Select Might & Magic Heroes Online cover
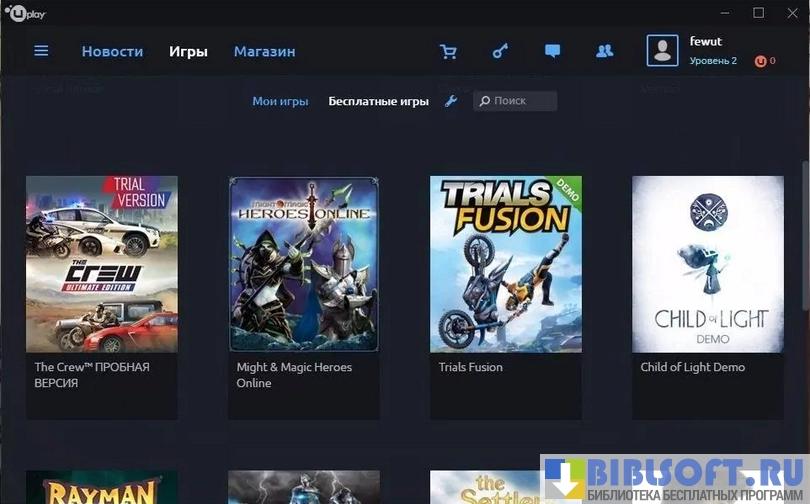 pos(304,264)
